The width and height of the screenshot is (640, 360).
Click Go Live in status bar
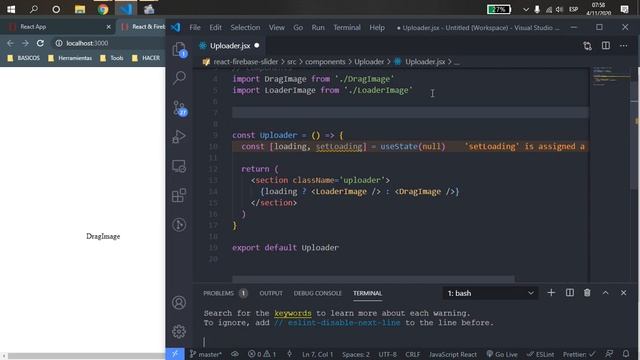[x=502, y=354]
